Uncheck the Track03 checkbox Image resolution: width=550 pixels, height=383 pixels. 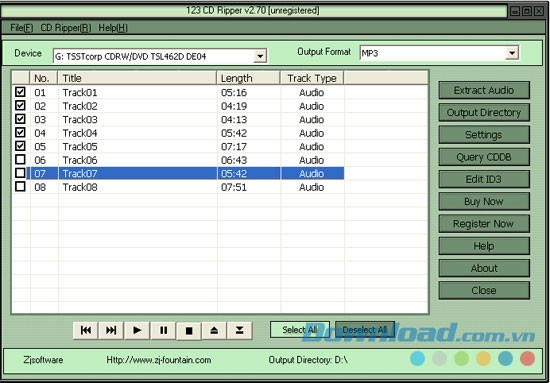(x=20, y=119)
